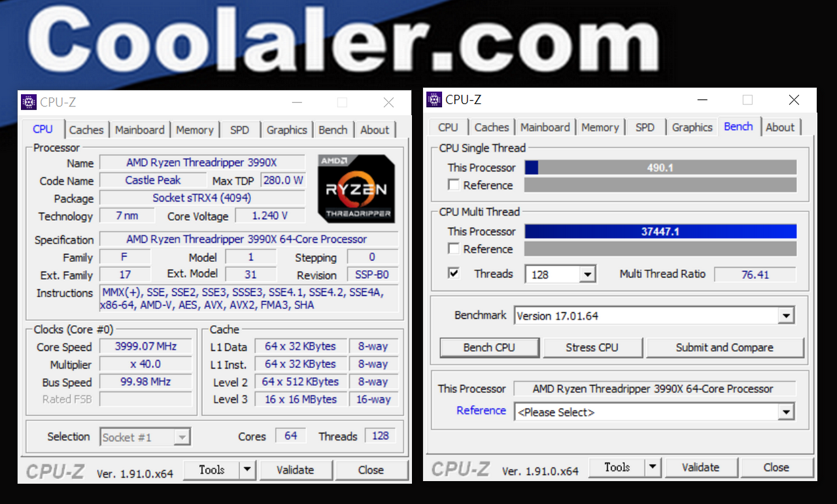Open Mainboard tab in right window
Viewport: 837px width, 504px height.
click(545, 127)
